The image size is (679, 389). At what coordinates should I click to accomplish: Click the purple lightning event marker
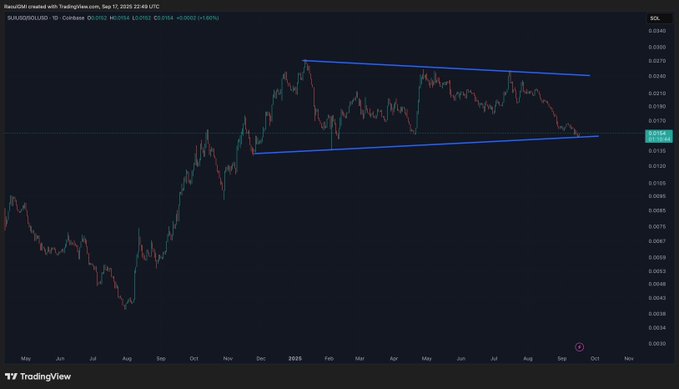point(579,347)
